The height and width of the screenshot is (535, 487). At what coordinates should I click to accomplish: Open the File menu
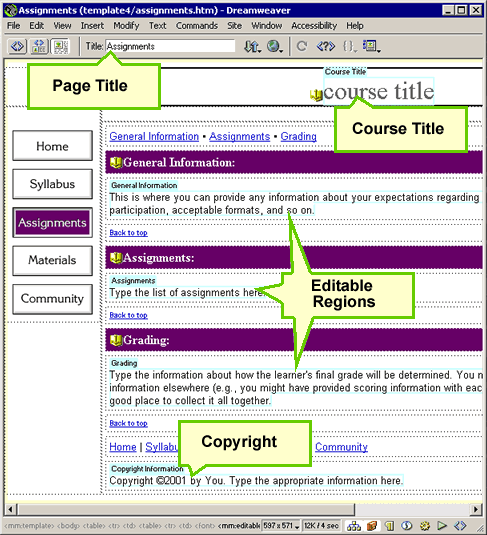point(14,26)
